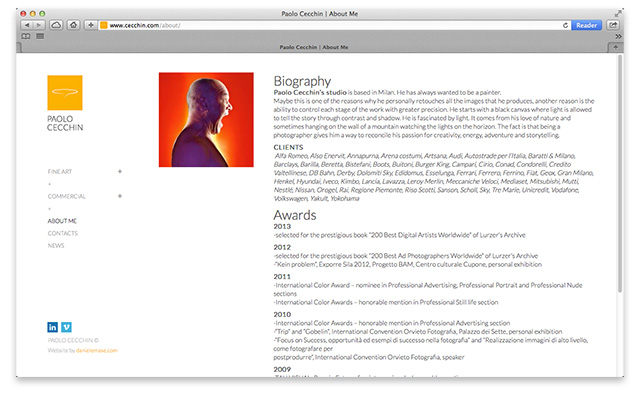
Task: Show hidden bookmarks via double chevron
Action: (x=618, y=36)
